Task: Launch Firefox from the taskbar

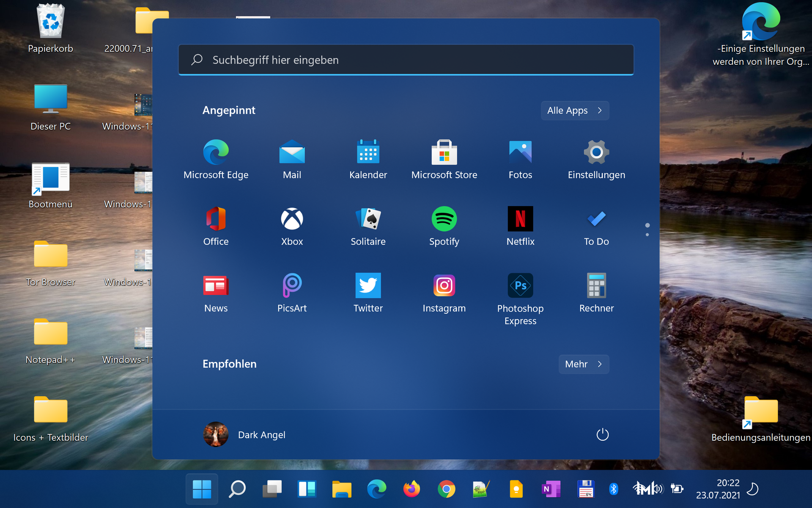Action: pyautogui.click(x=411, y=489)
